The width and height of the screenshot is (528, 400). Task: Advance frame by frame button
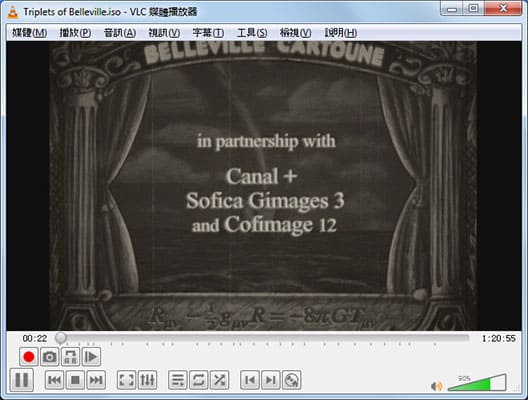91,357
